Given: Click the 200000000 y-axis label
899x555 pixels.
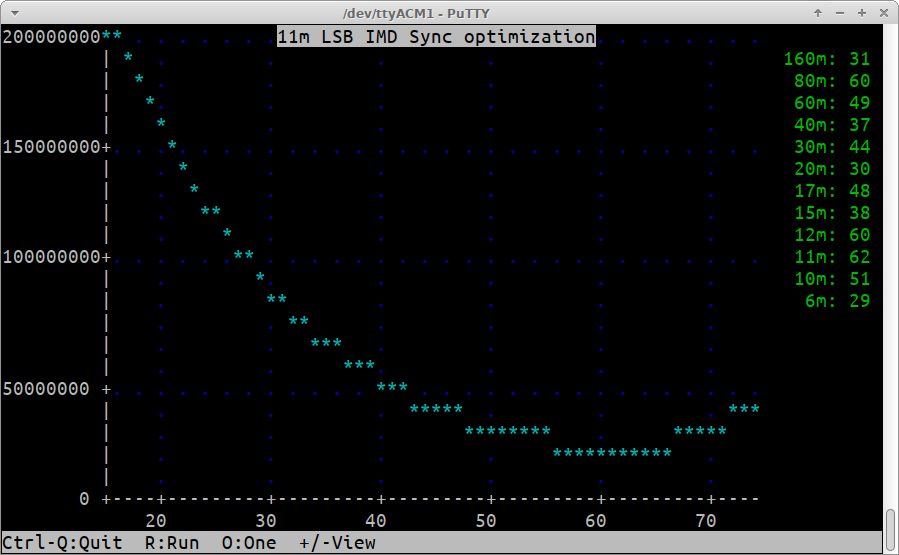Looking at the screenshot, I should [x=51, y=37].
